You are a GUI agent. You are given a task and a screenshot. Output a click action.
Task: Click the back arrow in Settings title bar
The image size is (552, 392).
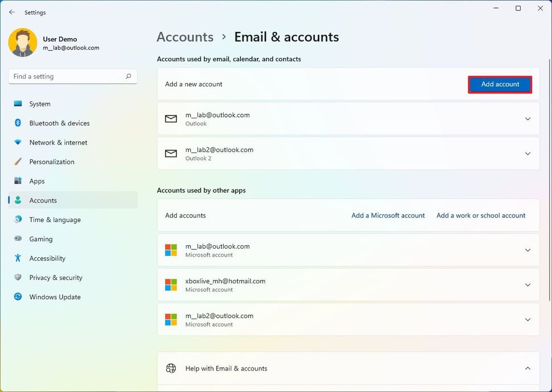pos(12,12)
